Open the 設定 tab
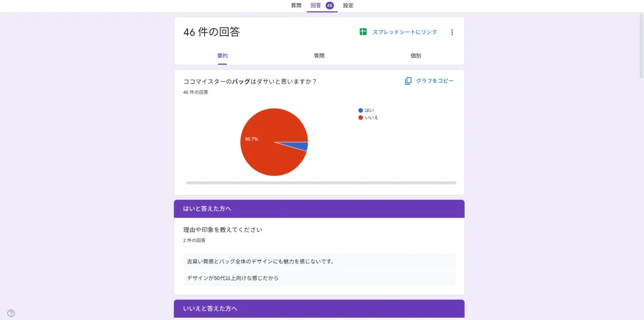 click(x=348, y=6)
